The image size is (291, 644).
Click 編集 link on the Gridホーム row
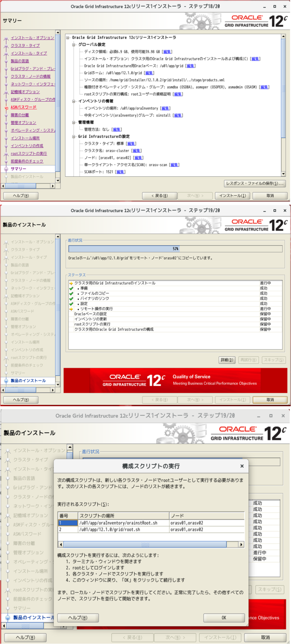[149, 73]
